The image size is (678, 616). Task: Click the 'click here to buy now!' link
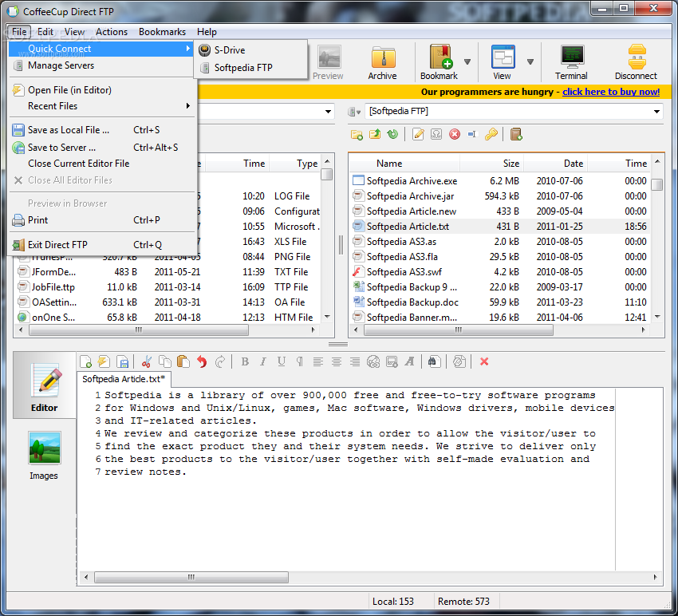point(611,92)
